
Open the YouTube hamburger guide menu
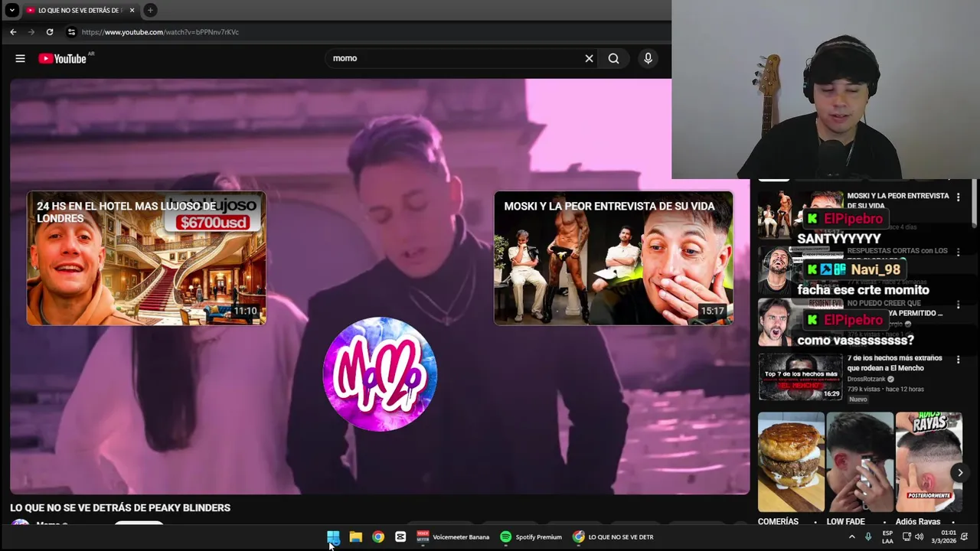pos(21,58)
